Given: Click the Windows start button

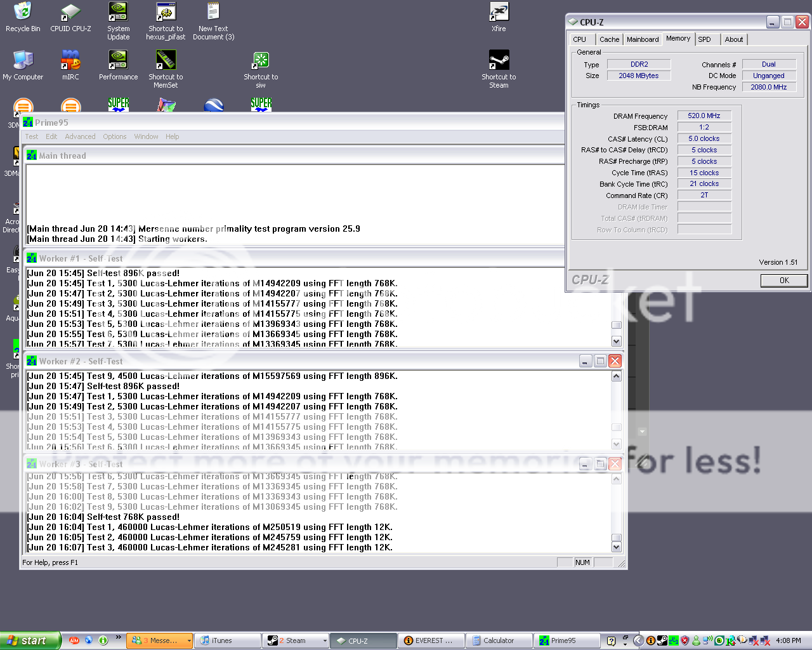Looking at the screenshot, I should pyautogui.click(x=30, y=640).
